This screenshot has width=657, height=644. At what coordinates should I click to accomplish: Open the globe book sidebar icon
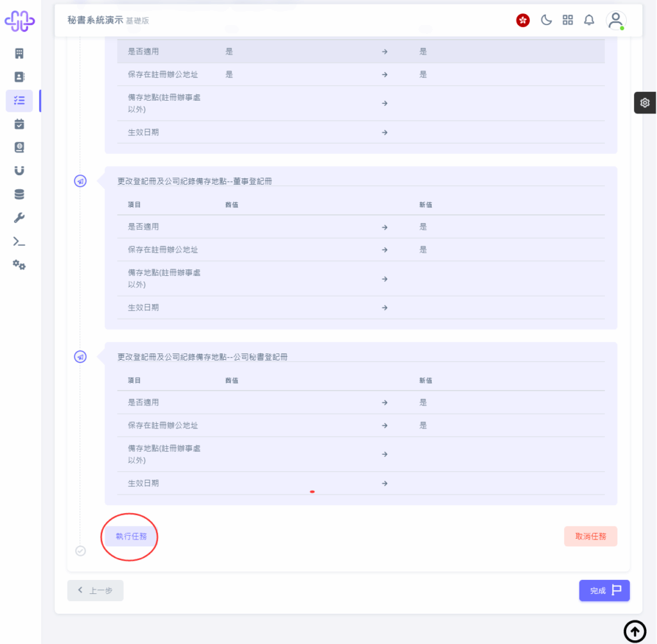[19, 147]
